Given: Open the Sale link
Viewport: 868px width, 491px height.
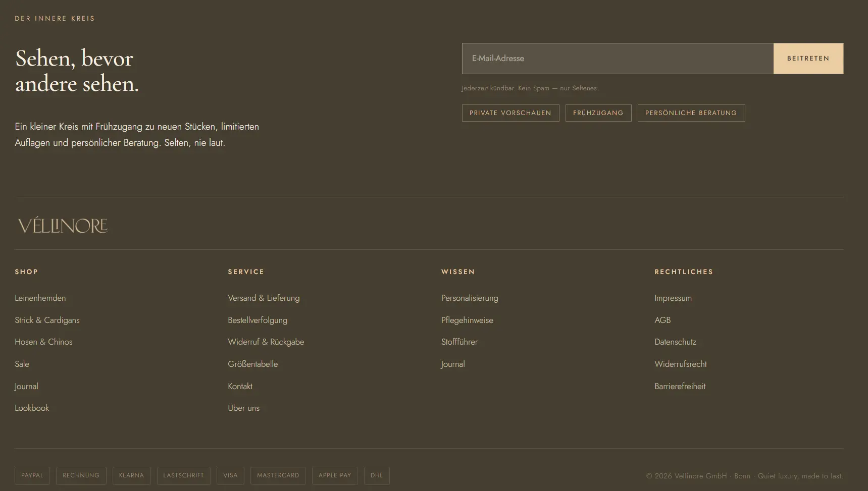Looking at the screenshot, I should click(22, 364).
